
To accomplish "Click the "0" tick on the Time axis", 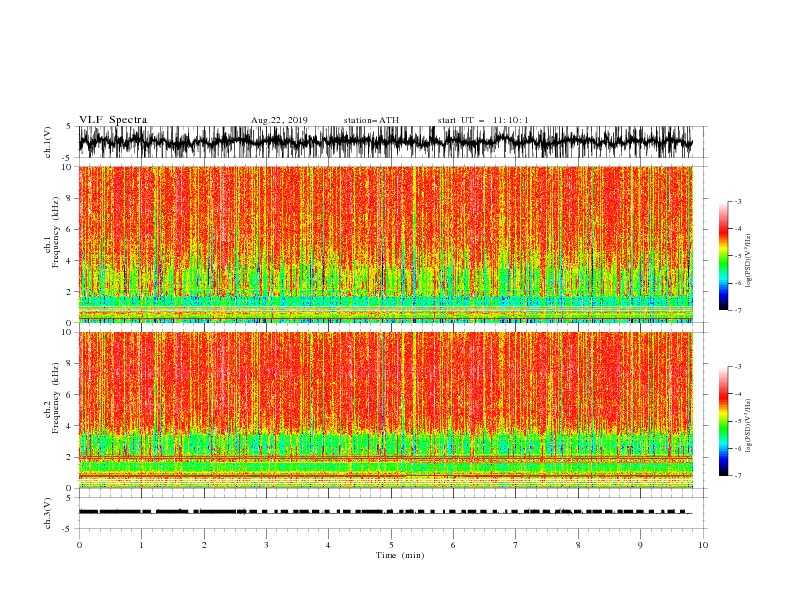I will (x=79, y=545).
